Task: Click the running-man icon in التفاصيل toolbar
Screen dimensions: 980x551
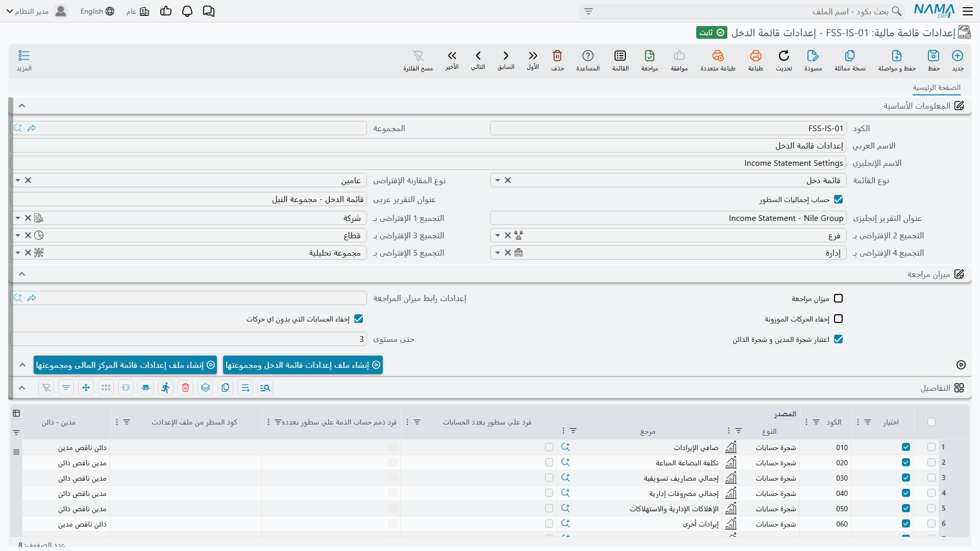Action: point(165,388)
